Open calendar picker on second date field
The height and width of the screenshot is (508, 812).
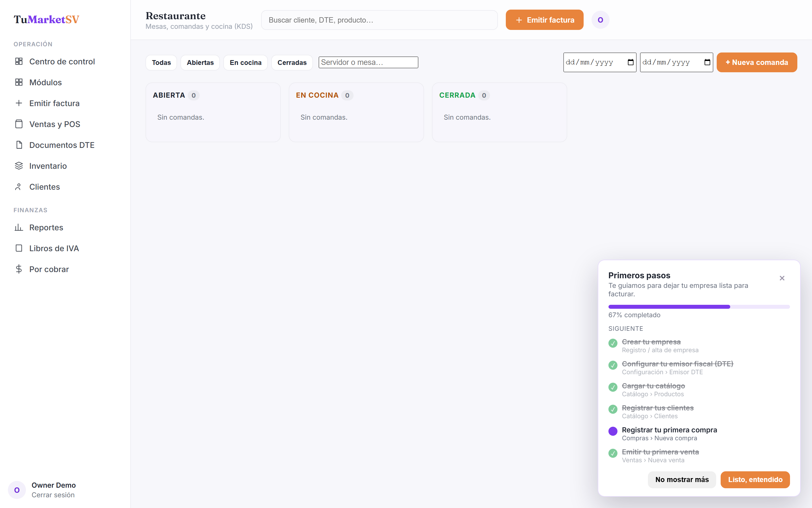pos(707,62)
